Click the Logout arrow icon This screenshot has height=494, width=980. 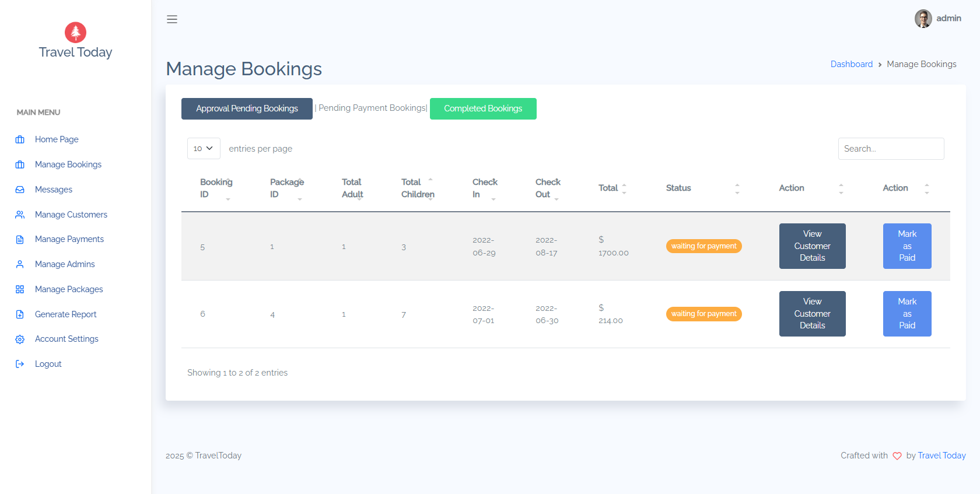coord(20,364)
